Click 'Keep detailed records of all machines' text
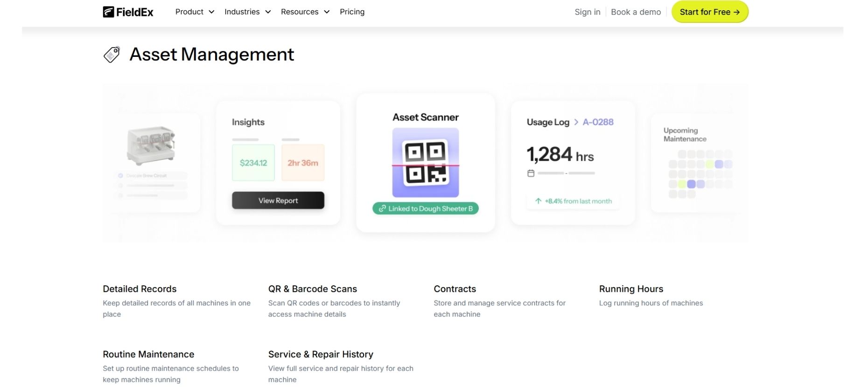The width and height of the screenshot is (868, 387). pos(176,309)
